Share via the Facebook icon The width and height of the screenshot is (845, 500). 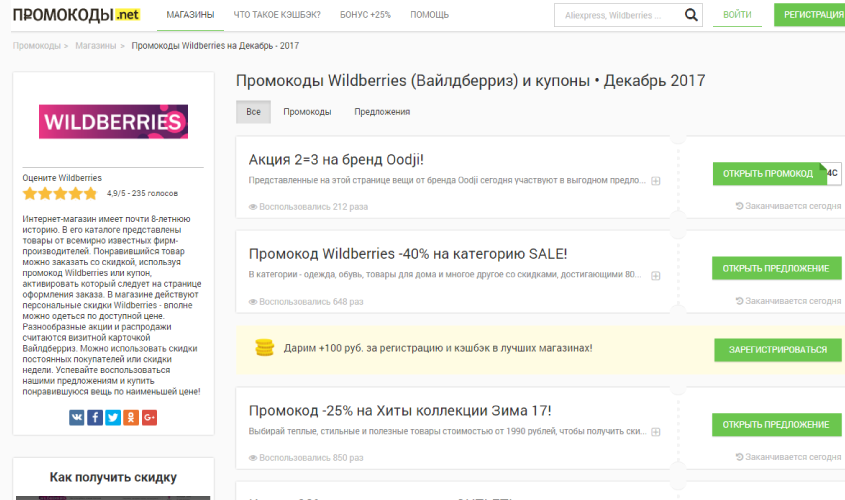(95, 417)
